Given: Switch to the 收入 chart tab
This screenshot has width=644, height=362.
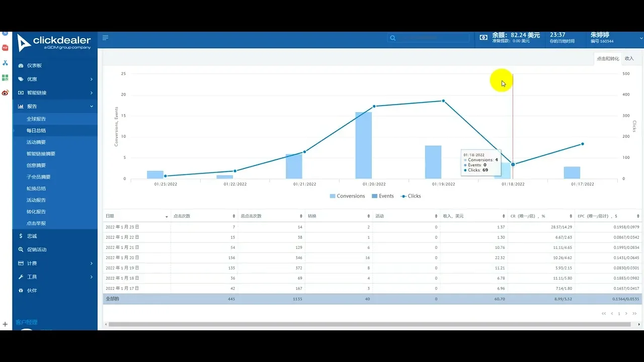Looking at the screenshot, I should (x=629, y=59).
